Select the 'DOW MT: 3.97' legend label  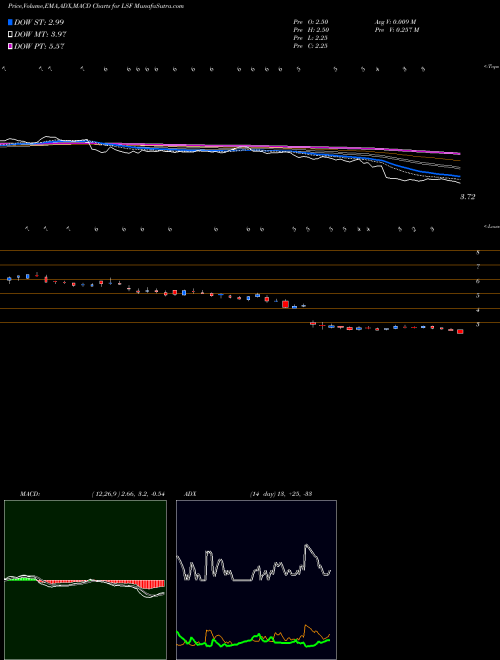click(x=40, y=35)
